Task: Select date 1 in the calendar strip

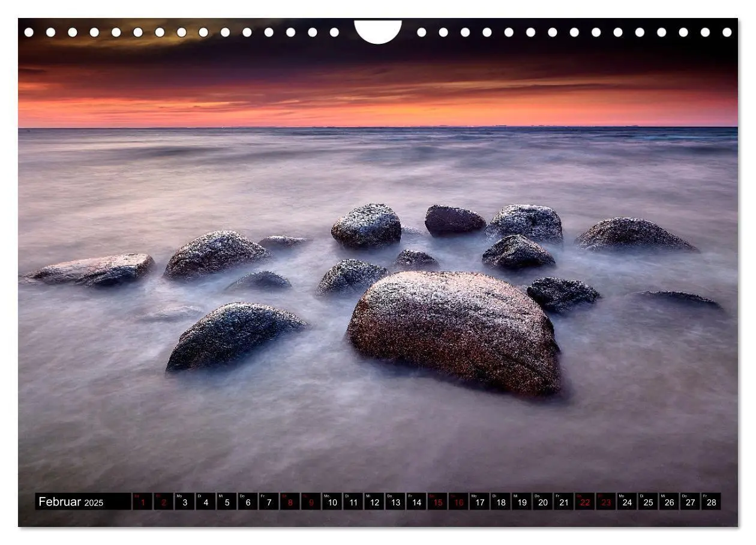Action: 142,502
